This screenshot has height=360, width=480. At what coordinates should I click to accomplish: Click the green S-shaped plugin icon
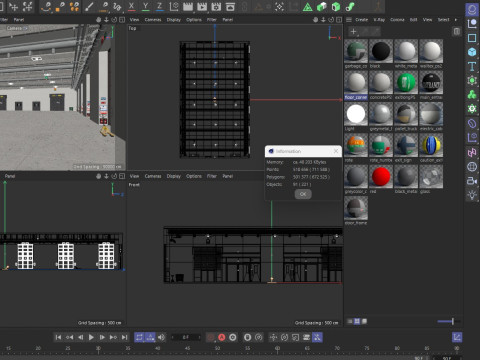(350, 6)
